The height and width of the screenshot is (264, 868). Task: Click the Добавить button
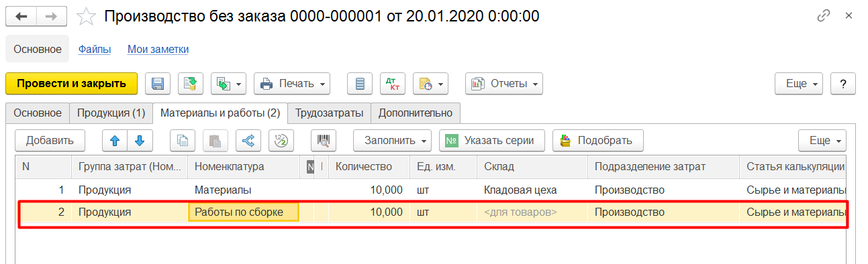(x=50, y=141)
